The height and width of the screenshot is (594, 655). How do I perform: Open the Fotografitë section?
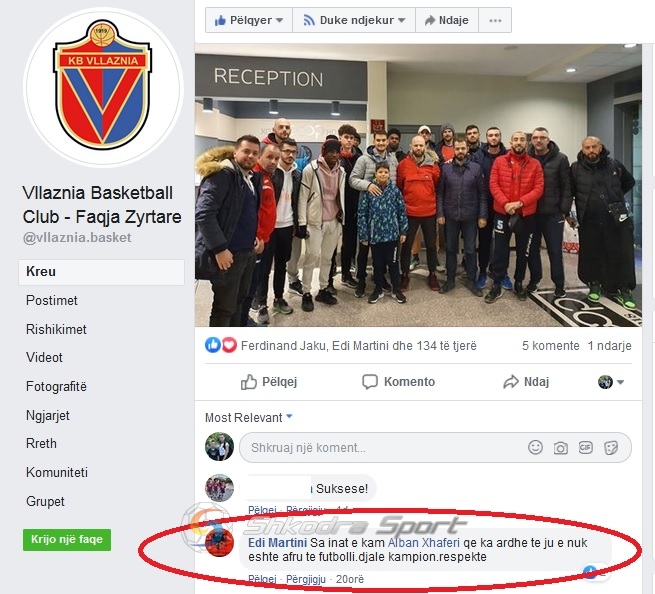tap(56, 386)
